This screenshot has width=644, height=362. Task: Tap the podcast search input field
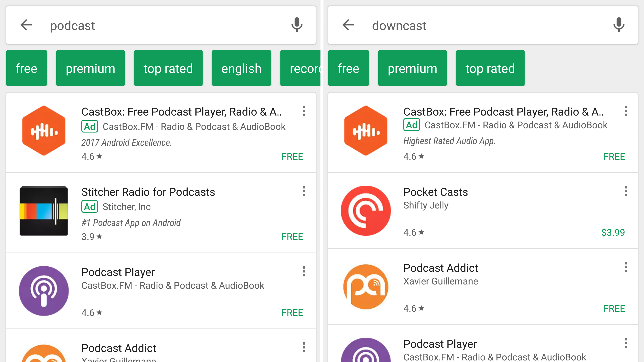161,25
